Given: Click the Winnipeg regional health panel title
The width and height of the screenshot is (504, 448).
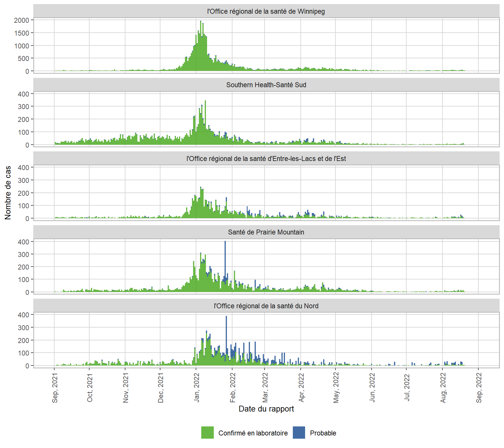Looking at the screenshot, I should pos(266,11).
